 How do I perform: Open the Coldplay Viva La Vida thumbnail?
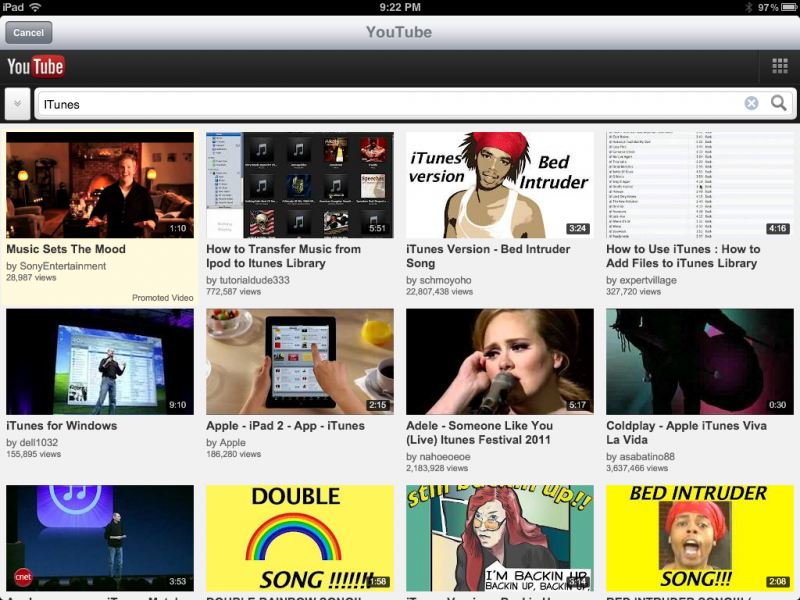[700, 362]
